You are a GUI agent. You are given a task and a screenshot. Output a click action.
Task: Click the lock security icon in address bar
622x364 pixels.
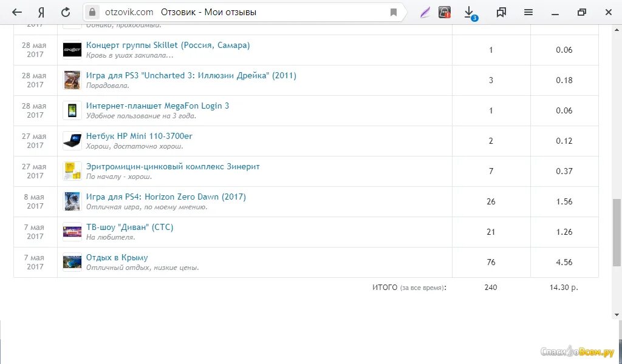coord(92,12)
